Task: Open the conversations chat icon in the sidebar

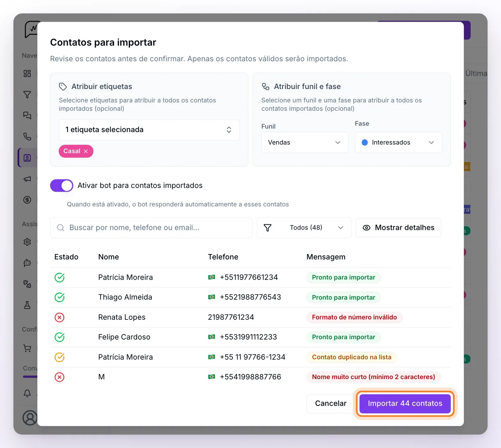Action: click(x=27, y=116)
